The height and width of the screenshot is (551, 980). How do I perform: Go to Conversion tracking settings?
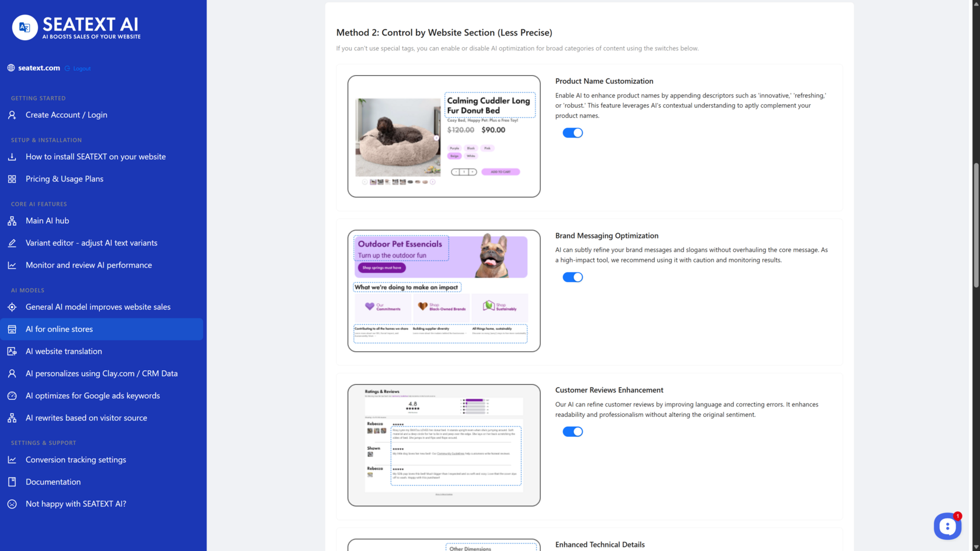click(76, 460)
